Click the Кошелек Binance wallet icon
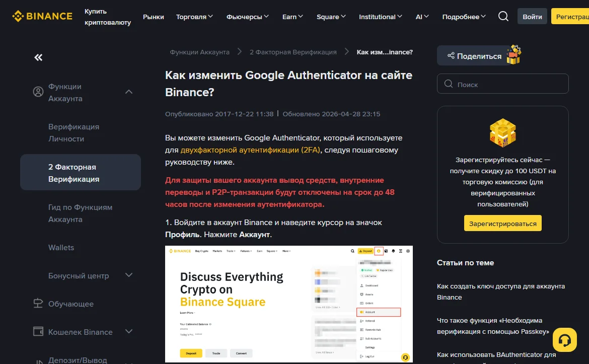 tap(38, 331)
